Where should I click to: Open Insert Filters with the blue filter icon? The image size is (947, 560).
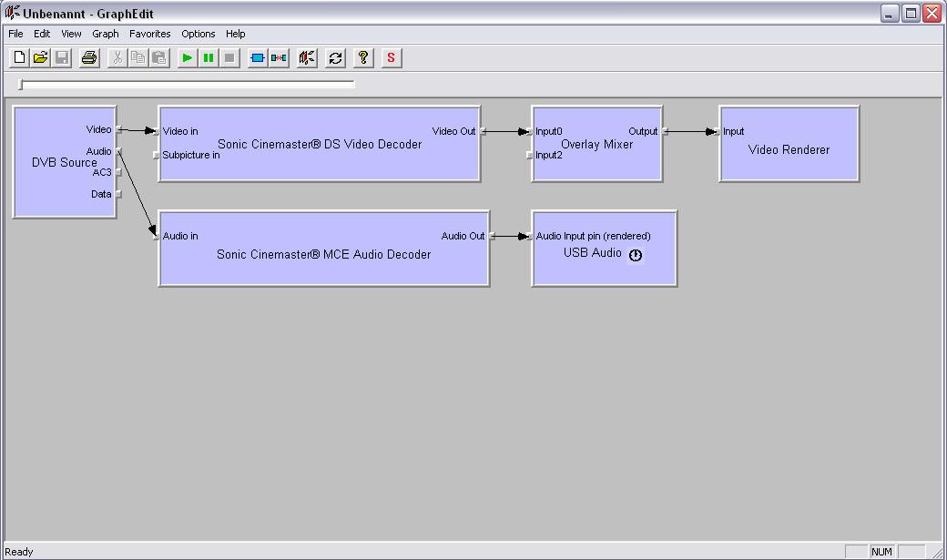coord(258,58)
